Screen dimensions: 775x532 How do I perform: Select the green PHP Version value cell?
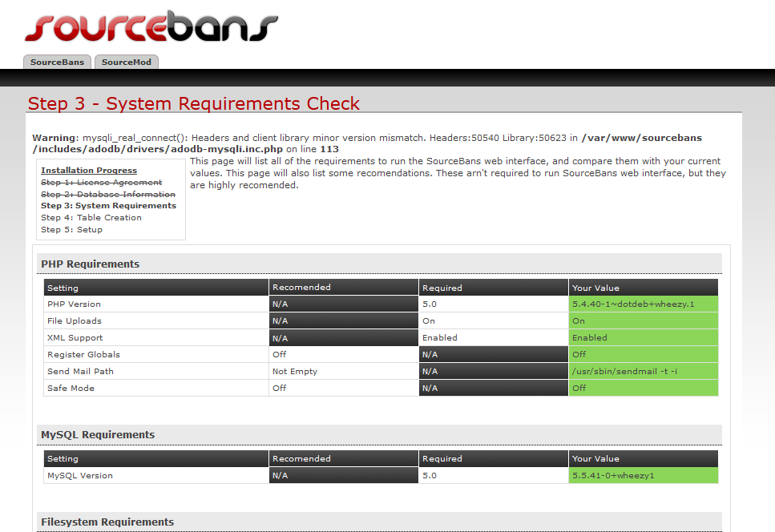click(x=643, y=304)
